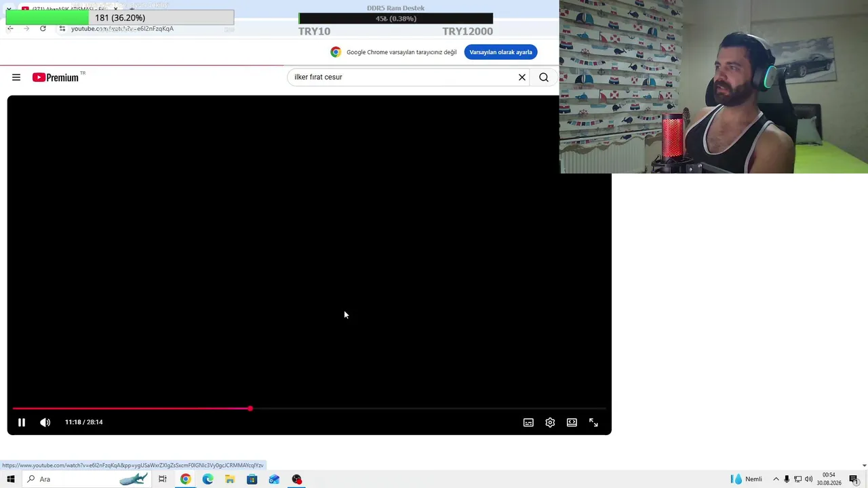Open Google Chrome from the taskbar

(185, 479)
